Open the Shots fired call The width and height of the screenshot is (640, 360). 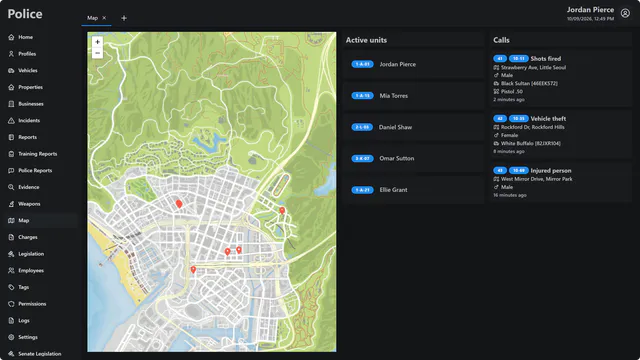coord(561,79)
